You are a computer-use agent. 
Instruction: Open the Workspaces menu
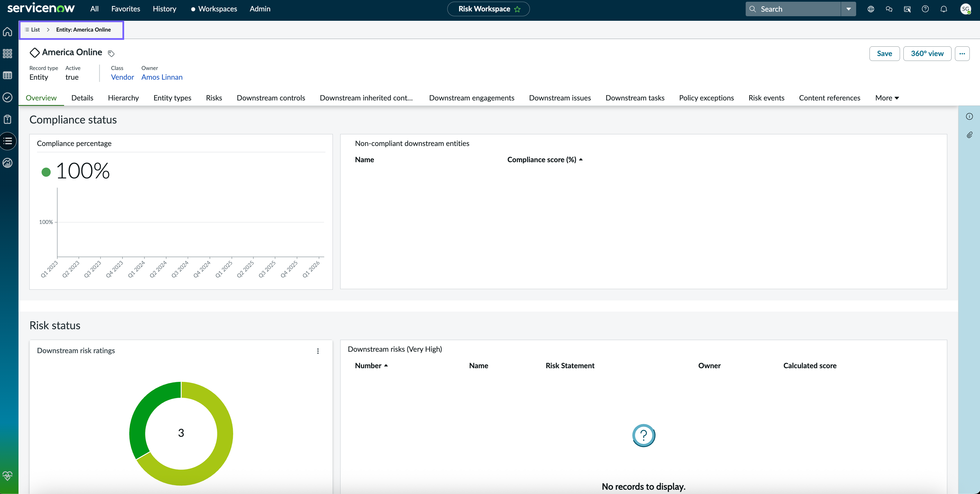pyautogui.click(x=214, y=9)
